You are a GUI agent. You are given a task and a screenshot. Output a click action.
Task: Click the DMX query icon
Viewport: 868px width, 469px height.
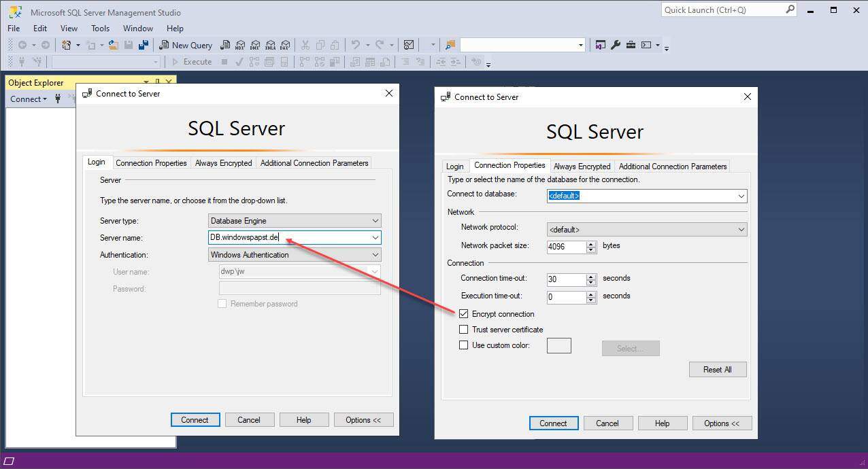254,45
